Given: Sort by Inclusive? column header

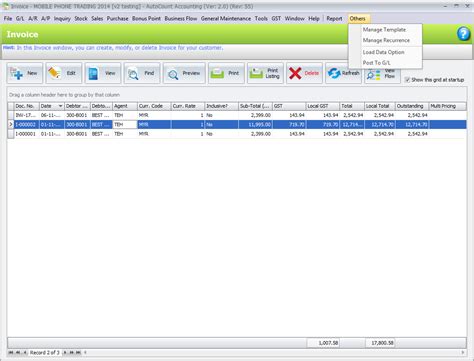Looking at the screenshot, I should (222, 106).
